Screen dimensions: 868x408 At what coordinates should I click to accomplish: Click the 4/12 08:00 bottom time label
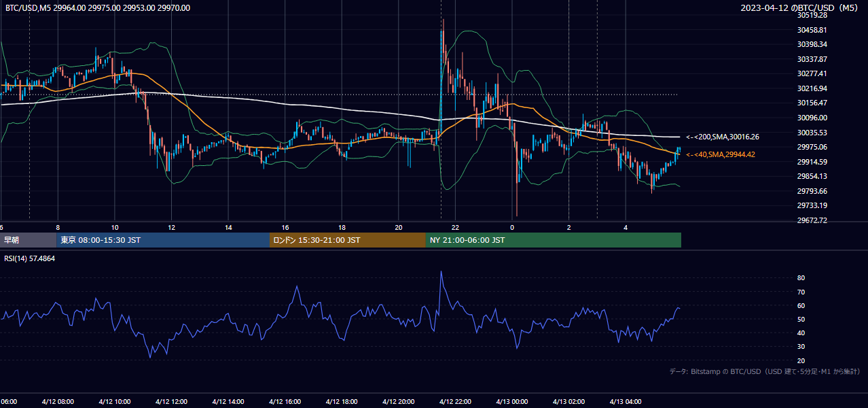pyautogui.click(x=58, y=402)
